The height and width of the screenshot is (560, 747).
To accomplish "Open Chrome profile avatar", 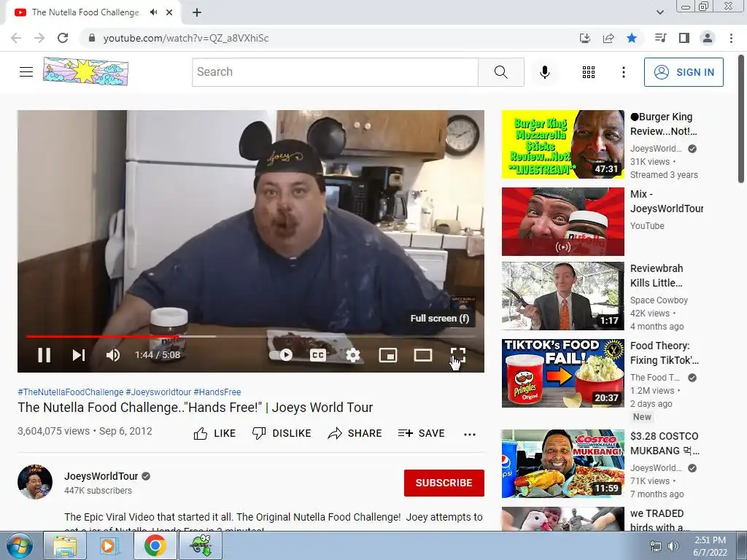I will [708, 38].
